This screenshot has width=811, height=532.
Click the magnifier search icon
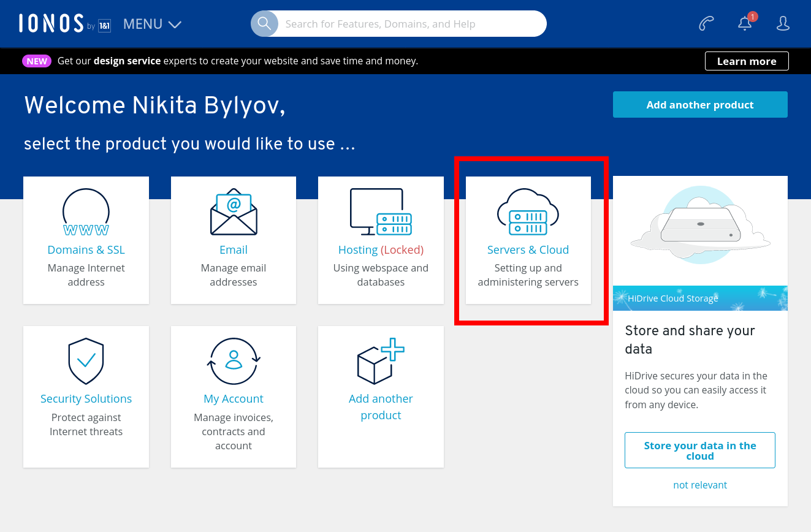click(x=264, y=23)
